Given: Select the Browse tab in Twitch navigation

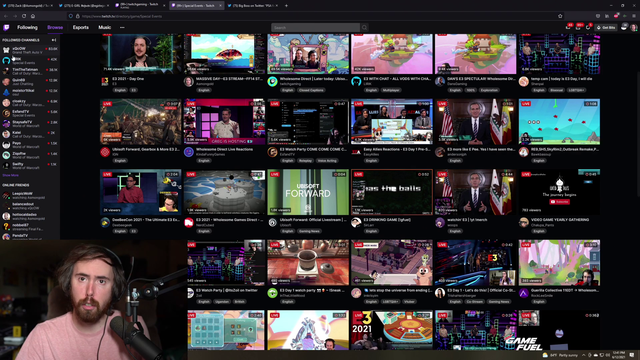Looking at the screenshot, I should (x=55, y=27).
